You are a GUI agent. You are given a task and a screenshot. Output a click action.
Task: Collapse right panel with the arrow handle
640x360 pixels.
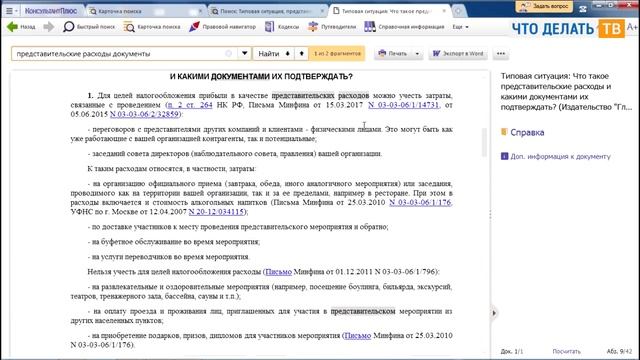(x=494, y=313)
